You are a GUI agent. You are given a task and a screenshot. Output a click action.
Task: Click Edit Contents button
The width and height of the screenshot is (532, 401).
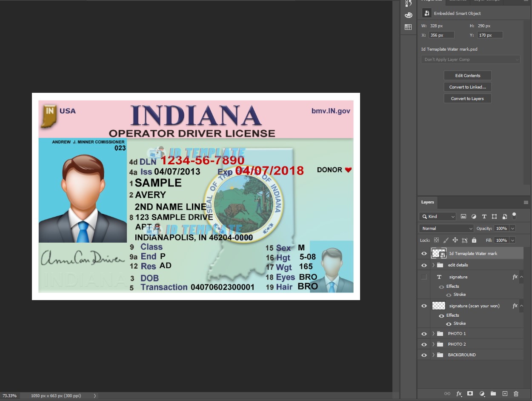click(468, 75)
